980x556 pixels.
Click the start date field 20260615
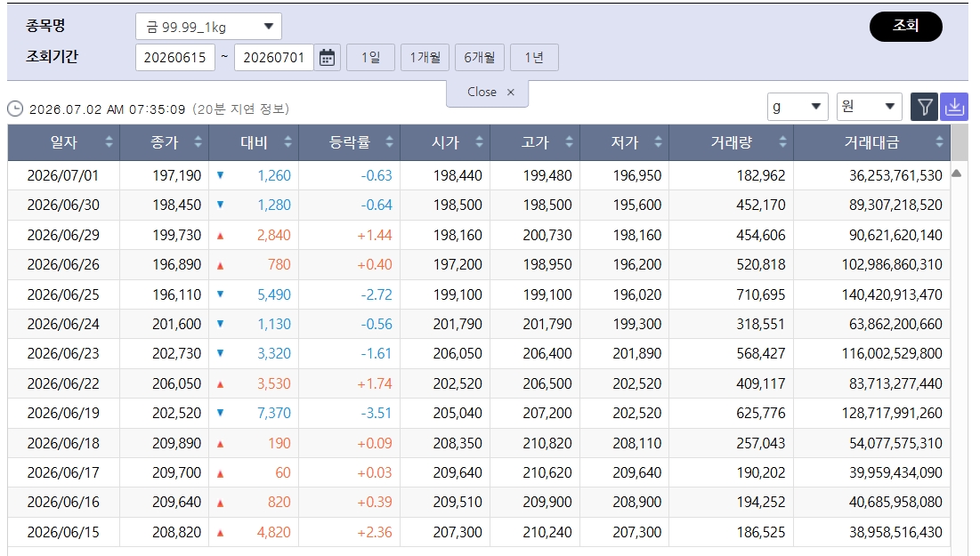pyautogui.click(x=175, y=58)
